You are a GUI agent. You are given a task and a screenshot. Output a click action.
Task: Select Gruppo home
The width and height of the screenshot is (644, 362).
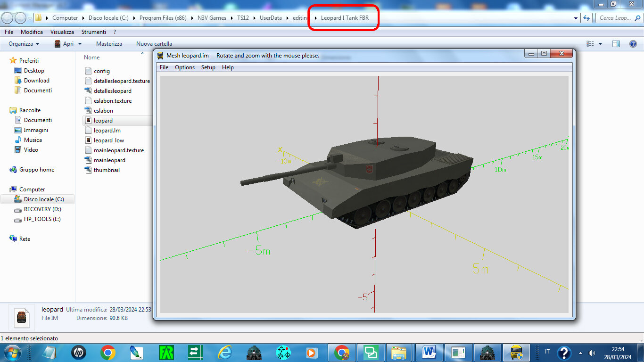[36, 170]
